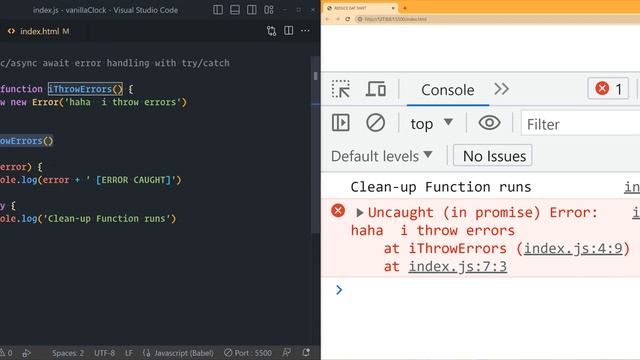The width and height of the screenshot is (640, 360).
Task: Click the No Issues button
Action: point(493,156)
